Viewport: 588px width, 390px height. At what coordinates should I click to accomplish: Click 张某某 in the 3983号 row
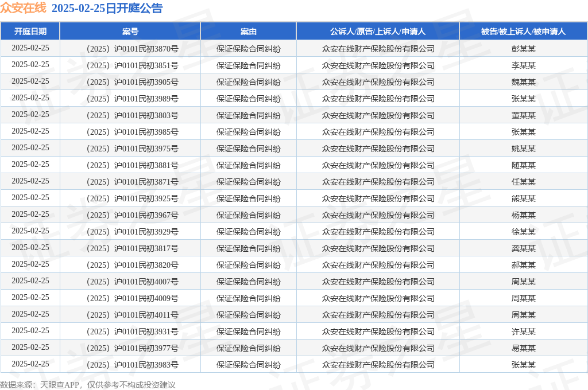(524, 365)
